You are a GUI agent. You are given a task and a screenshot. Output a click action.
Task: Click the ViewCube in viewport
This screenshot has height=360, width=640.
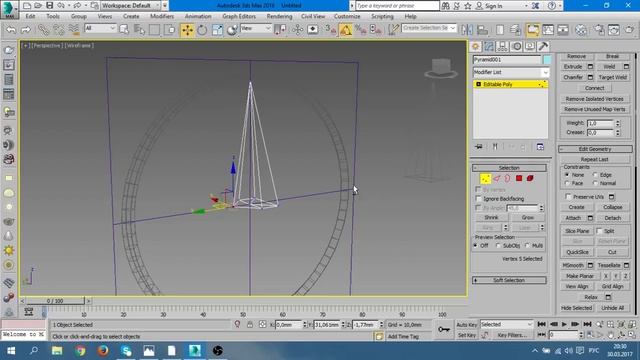pos(441,69)
